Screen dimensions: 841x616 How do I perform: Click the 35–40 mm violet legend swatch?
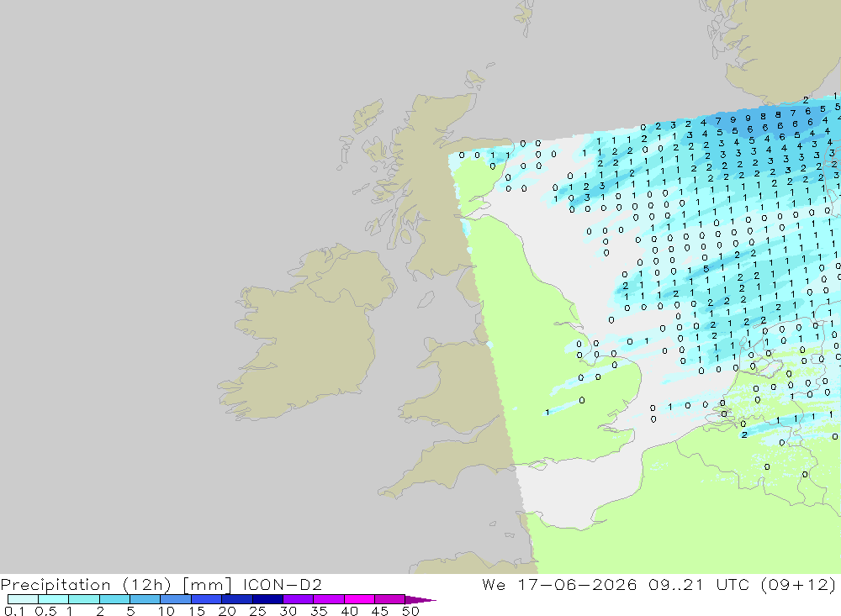pyautogui.click(x=328, y=599)
